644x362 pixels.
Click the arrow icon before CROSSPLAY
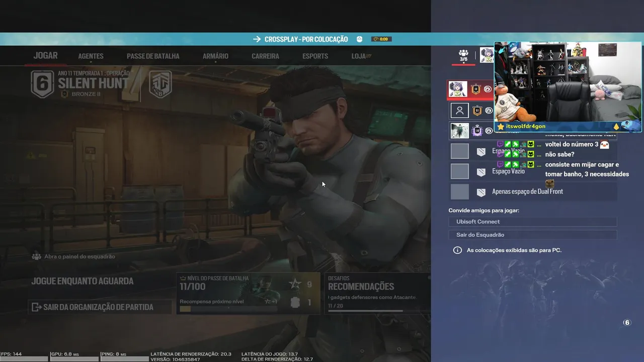257,39
